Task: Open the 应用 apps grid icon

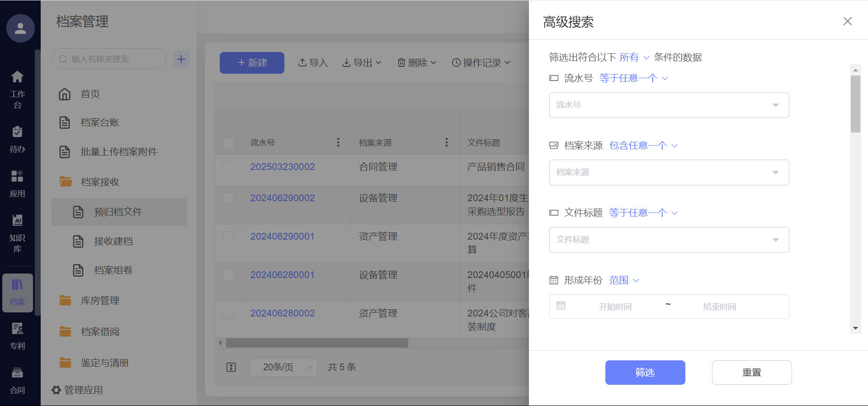Action: point(17,176)
